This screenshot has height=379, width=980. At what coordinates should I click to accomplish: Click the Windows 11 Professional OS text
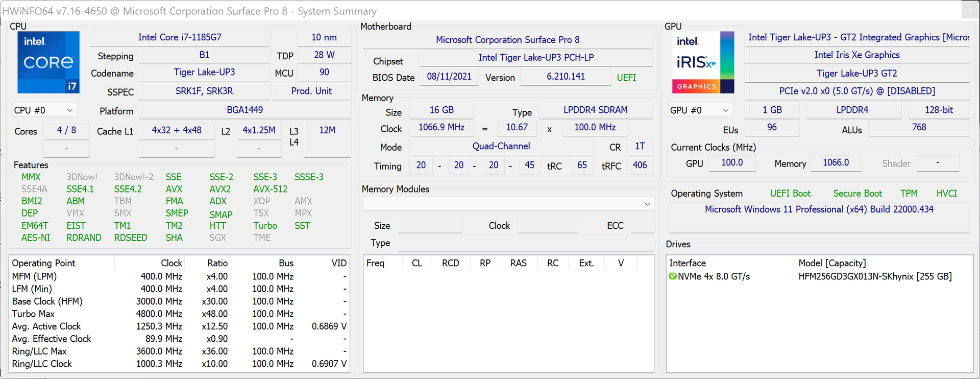(x=819, y=209)
